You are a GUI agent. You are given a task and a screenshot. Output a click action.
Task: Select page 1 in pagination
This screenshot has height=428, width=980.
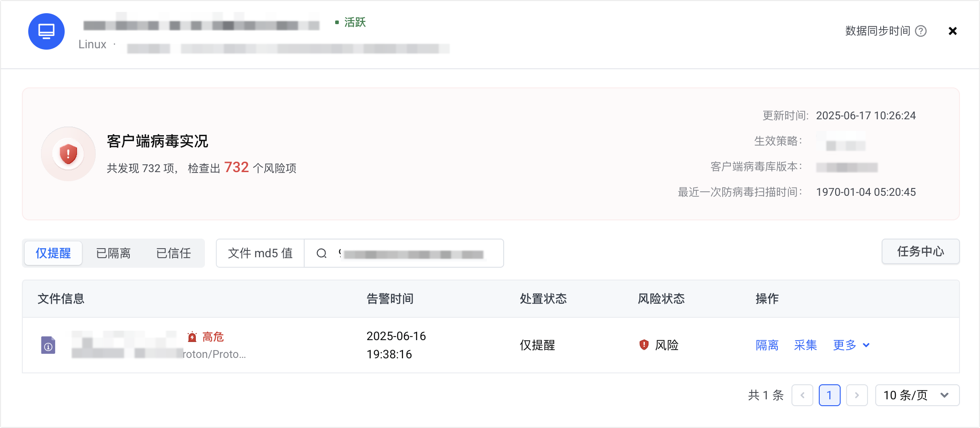pos(830,395)
